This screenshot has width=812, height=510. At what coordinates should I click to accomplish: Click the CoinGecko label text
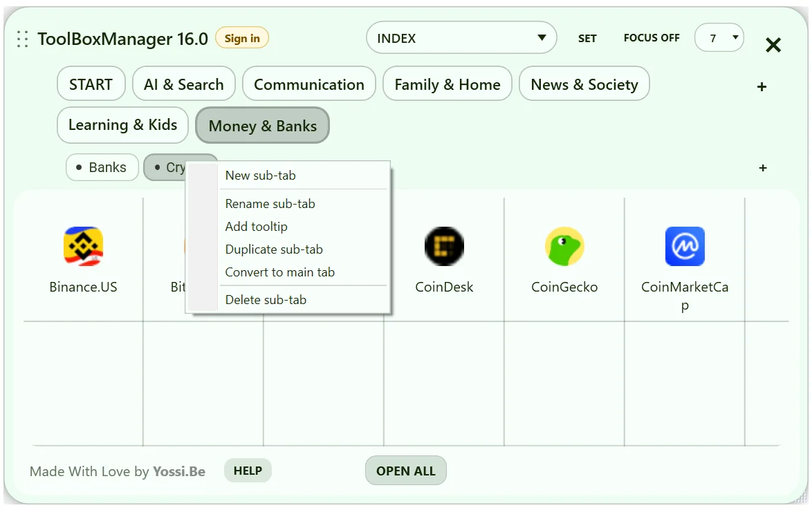coord(564,287)
